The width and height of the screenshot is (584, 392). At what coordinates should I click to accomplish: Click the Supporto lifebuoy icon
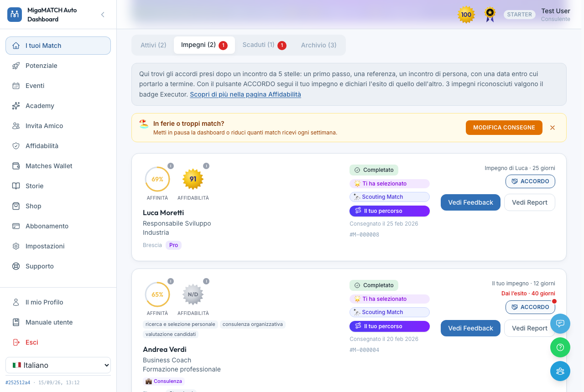click(x=16, y=266)
